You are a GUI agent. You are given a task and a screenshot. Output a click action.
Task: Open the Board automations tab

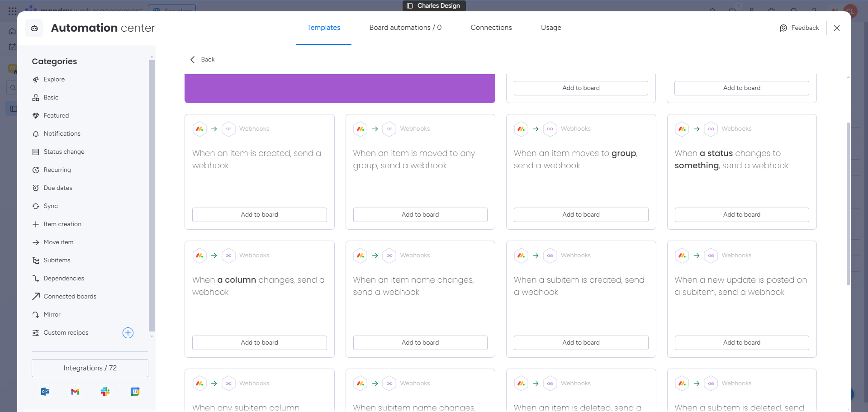(405, 28)
